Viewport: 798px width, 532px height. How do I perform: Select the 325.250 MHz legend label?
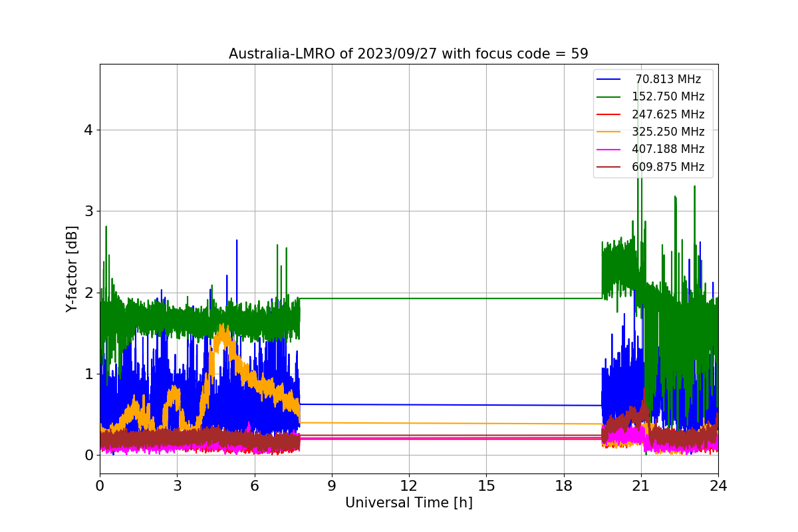pyautogui.click(x=668, y=132)
